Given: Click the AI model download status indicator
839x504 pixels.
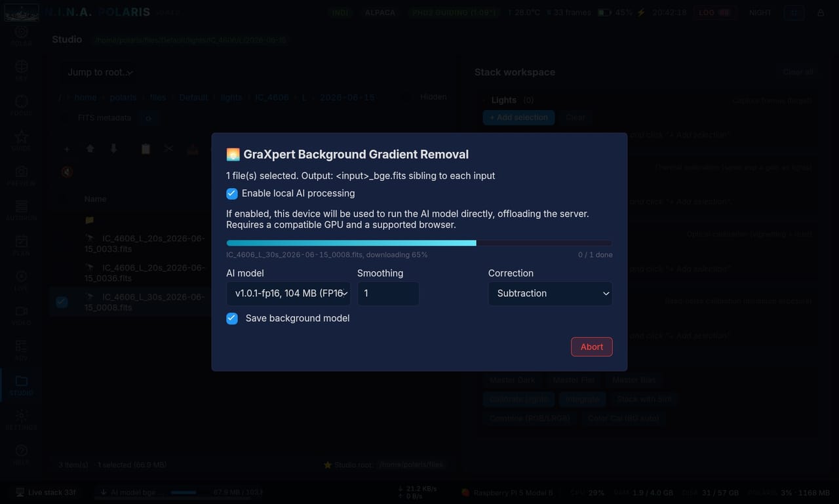Looking at the screenshot, I should pos(178,492).
